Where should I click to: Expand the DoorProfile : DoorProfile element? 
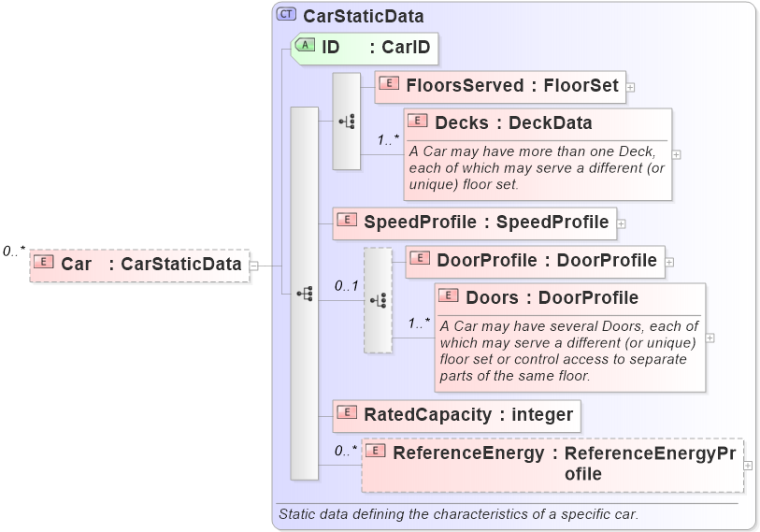669,262
